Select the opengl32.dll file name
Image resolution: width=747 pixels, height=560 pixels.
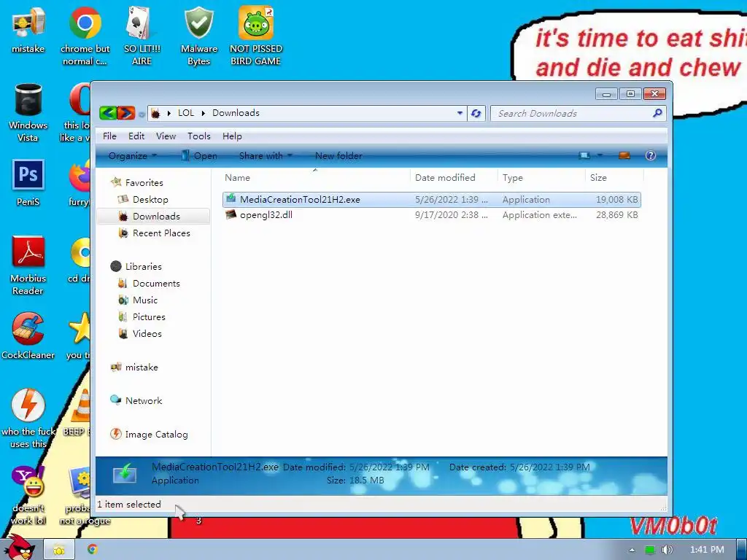pos(266,215)
